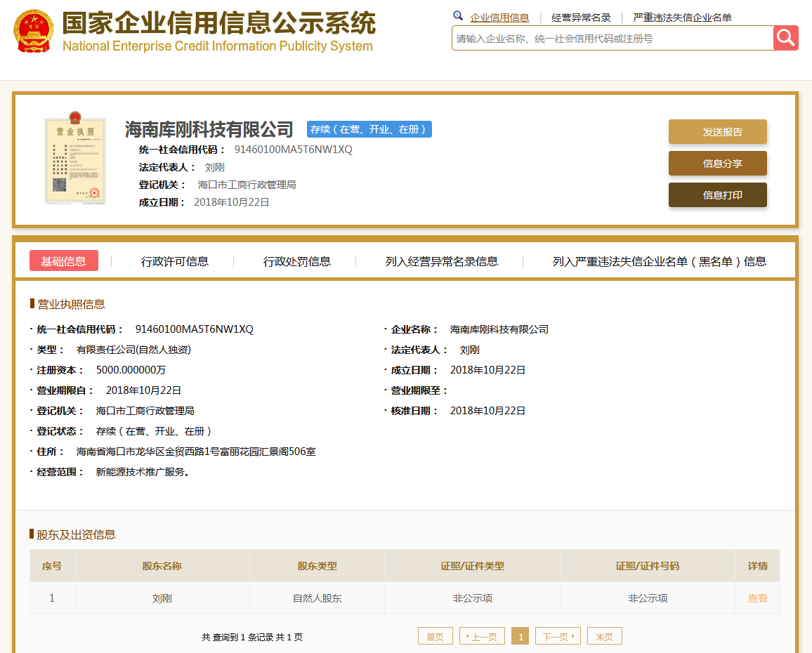Image resolution: width=812 pixels, height=653 pixels.
Task: Click the small magnifier icon beside 企业信用信息
Action: point(458,16)
